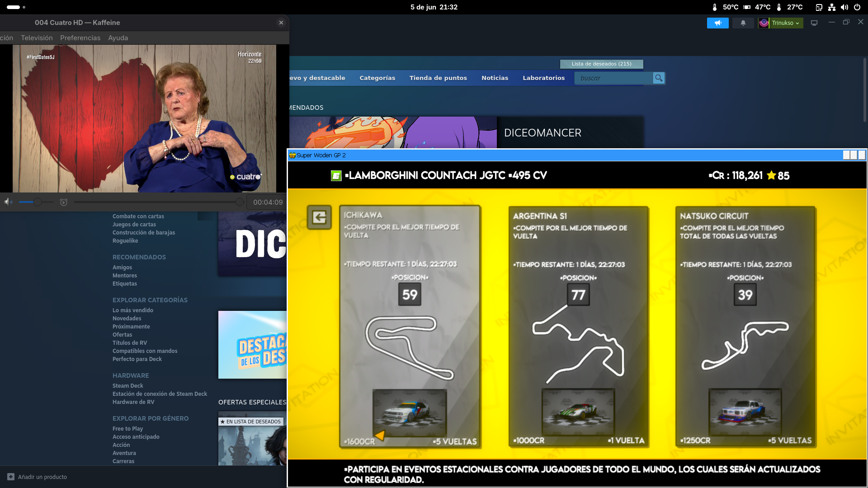
Task: Open 'Próximamente' category link
Action: click(131, 327)
